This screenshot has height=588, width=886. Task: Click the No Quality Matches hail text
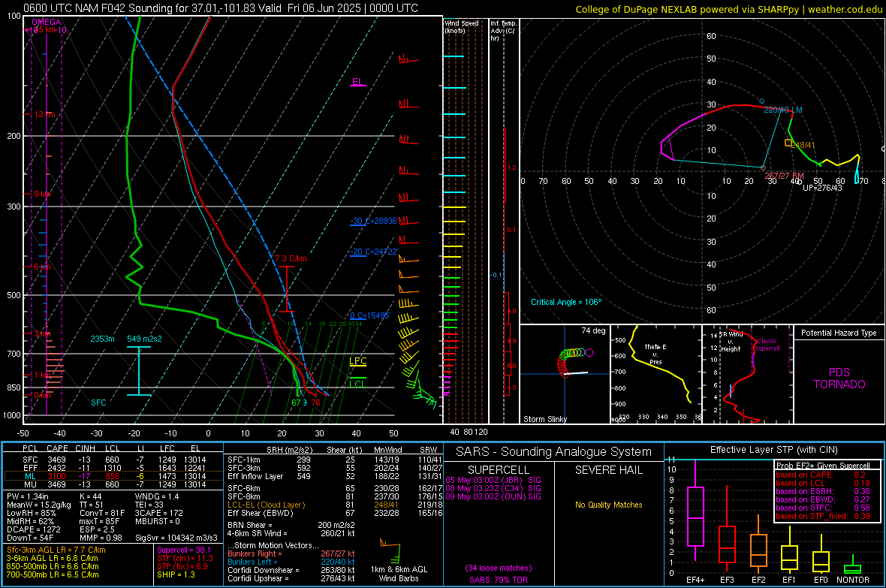608,505
